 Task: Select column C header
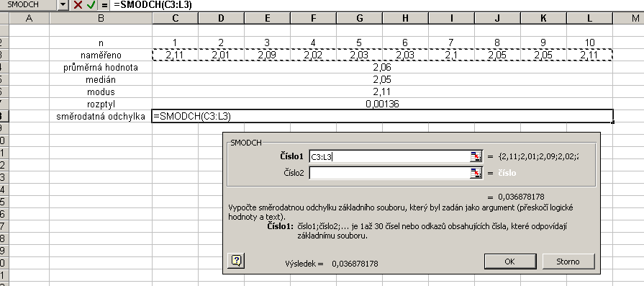point(176,18)
